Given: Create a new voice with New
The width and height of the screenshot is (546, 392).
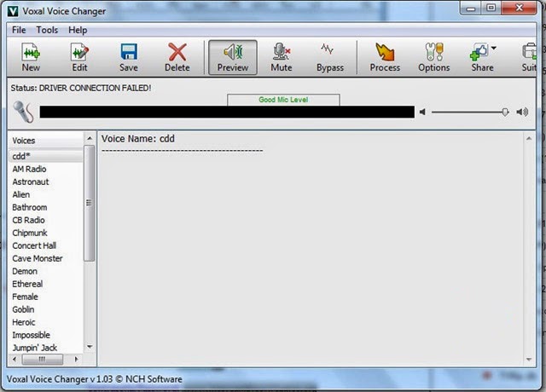Looking at the screenshot, I should (x=31, y=57).
